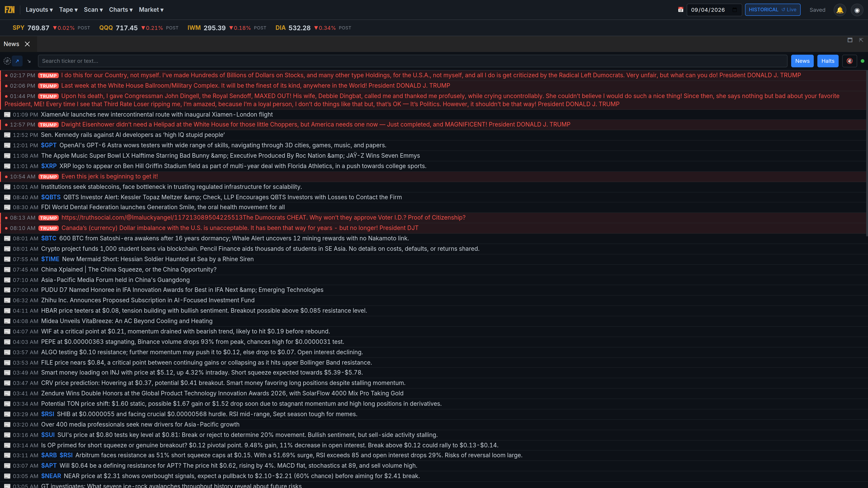Click newspaper icon on Sen. Kennedy row
This screenshot has height=488, width=868.
click(7, 135)
